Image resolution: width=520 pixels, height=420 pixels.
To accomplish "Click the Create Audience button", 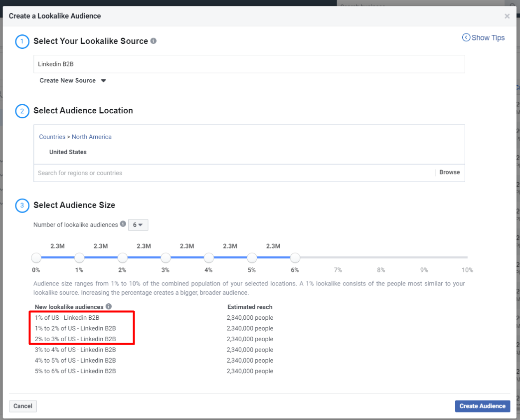I will pos(482,406).
